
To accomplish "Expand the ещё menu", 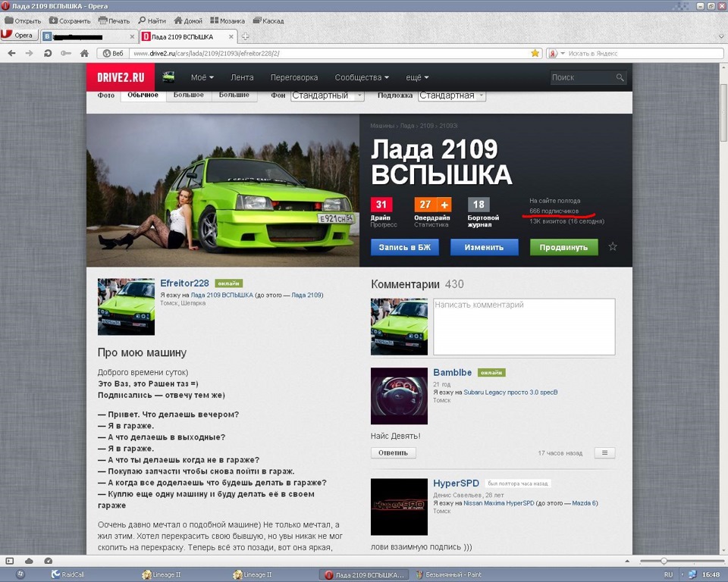I will [x=417, y=77].
